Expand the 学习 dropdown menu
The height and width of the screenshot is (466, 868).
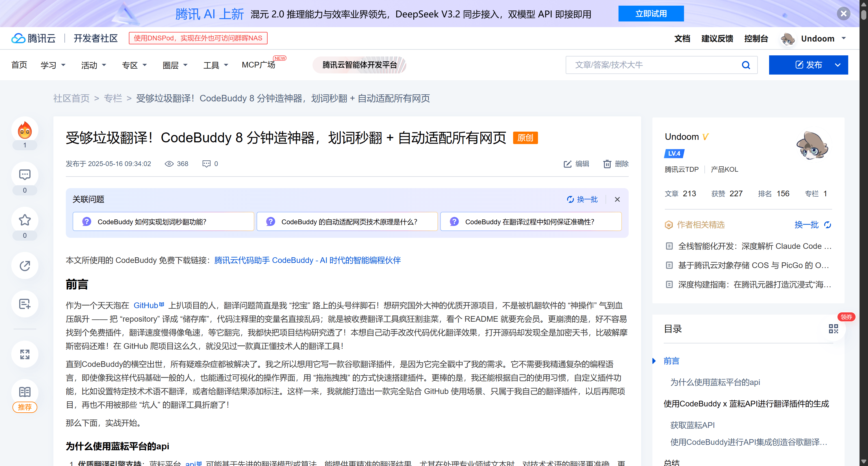click(53, 65)
